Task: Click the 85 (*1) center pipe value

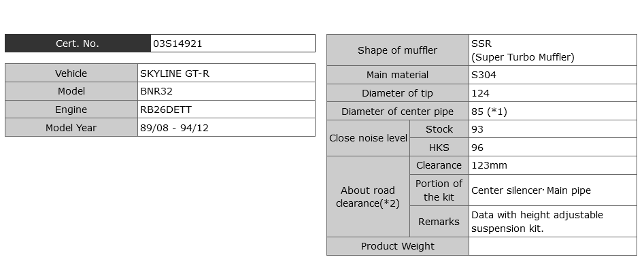Action: tap(489, 112)
